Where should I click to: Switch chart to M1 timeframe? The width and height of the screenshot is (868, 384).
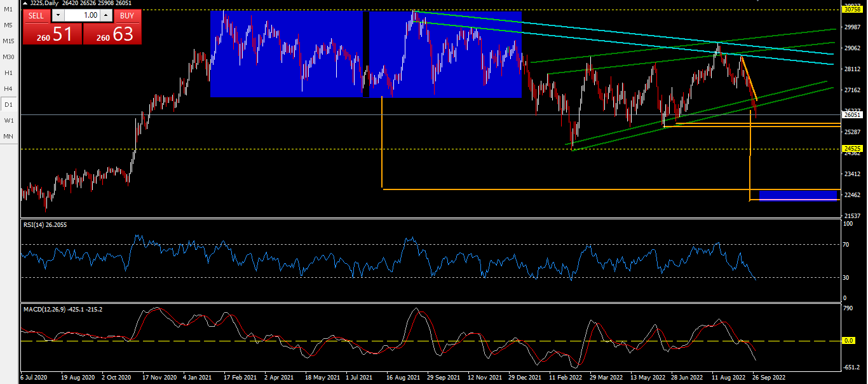[x=8, y=10]
